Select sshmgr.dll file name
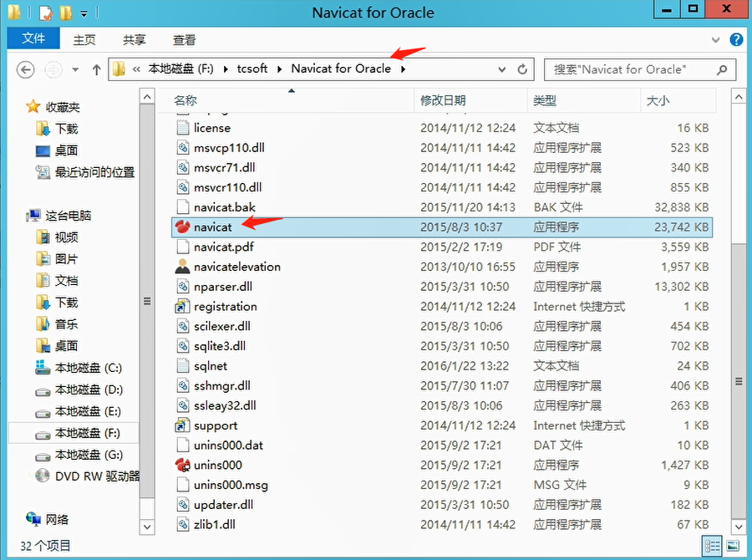The width and height of the screenshot is (752, 560). coord(222,386)
